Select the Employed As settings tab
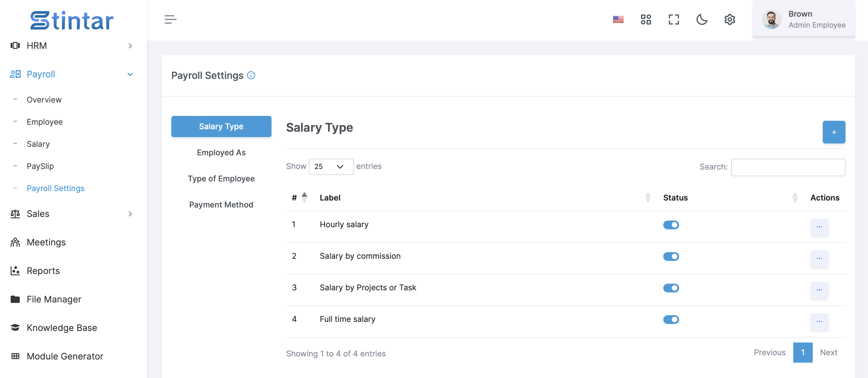Image resolution: width=868 pixels, height=378 pixels. tap(221, 152)
